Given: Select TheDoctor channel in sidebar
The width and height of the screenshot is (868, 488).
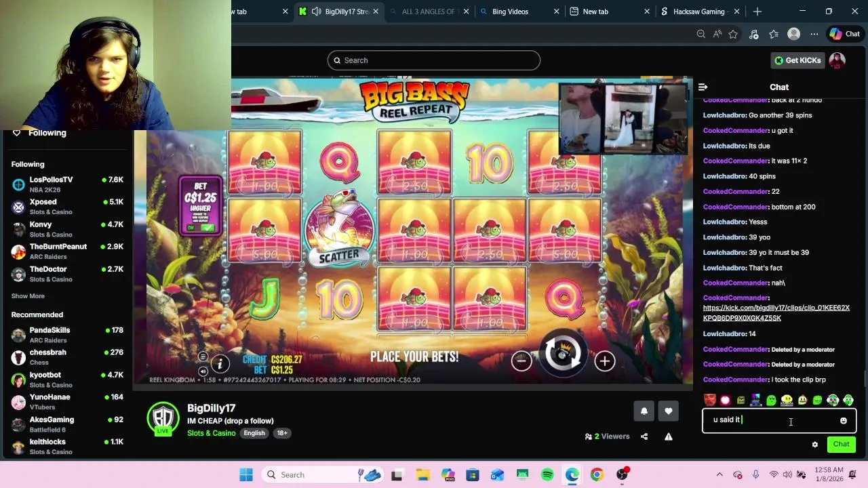Looking at the screenshot, I should click(x=67, y=274).
